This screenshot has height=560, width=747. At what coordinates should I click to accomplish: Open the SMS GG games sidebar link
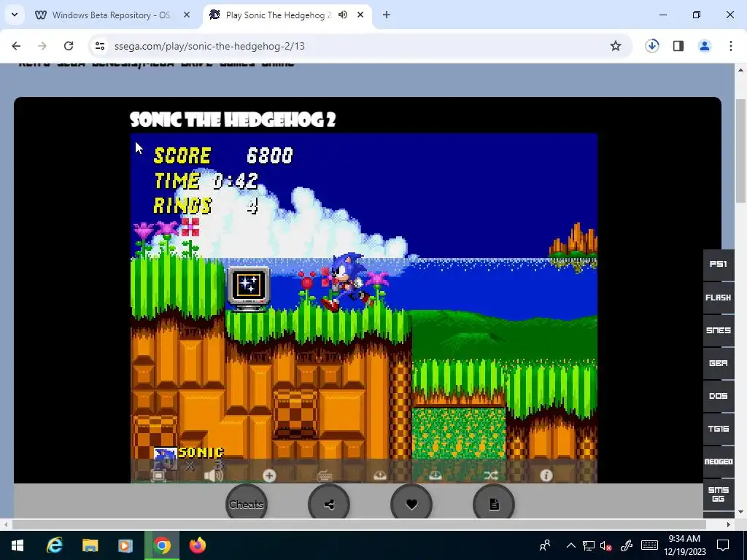click(x=719, y=495)
